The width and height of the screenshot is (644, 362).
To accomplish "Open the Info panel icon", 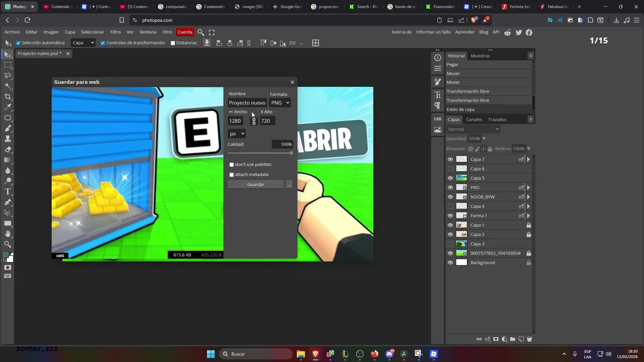I will coord(438,58).
